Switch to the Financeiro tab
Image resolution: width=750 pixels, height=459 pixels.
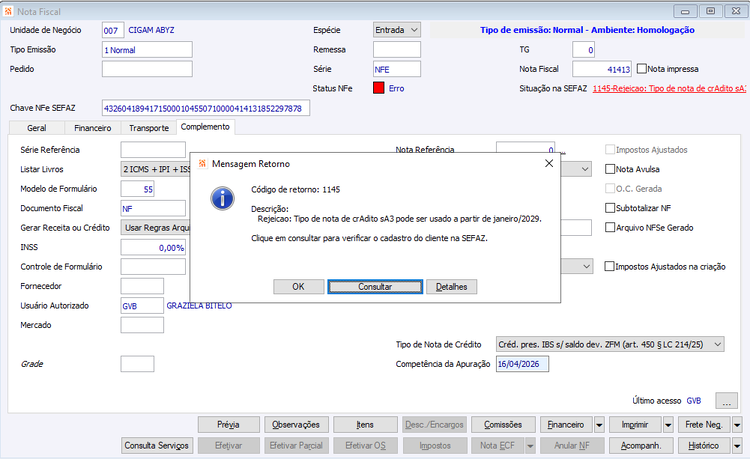tap(92, 128)
